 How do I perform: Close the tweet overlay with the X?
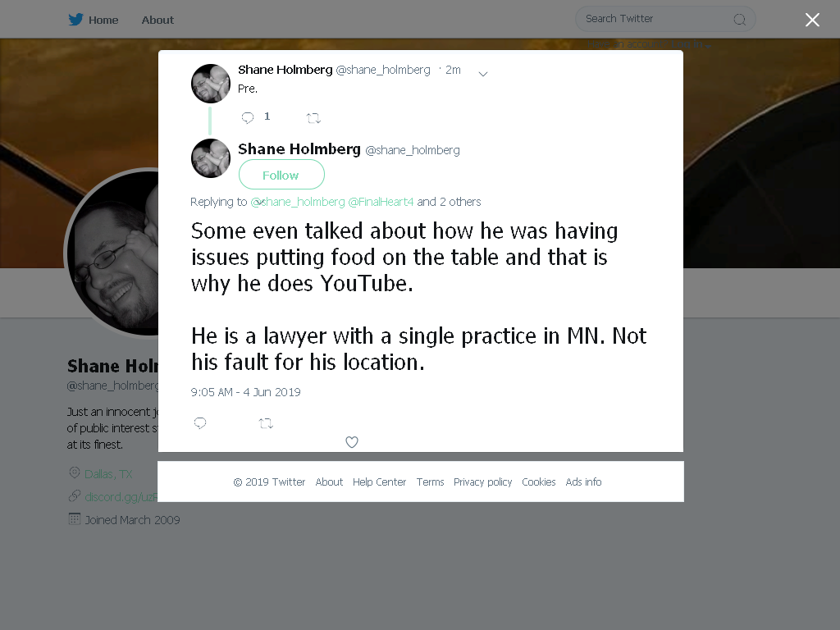click(812, 20)
